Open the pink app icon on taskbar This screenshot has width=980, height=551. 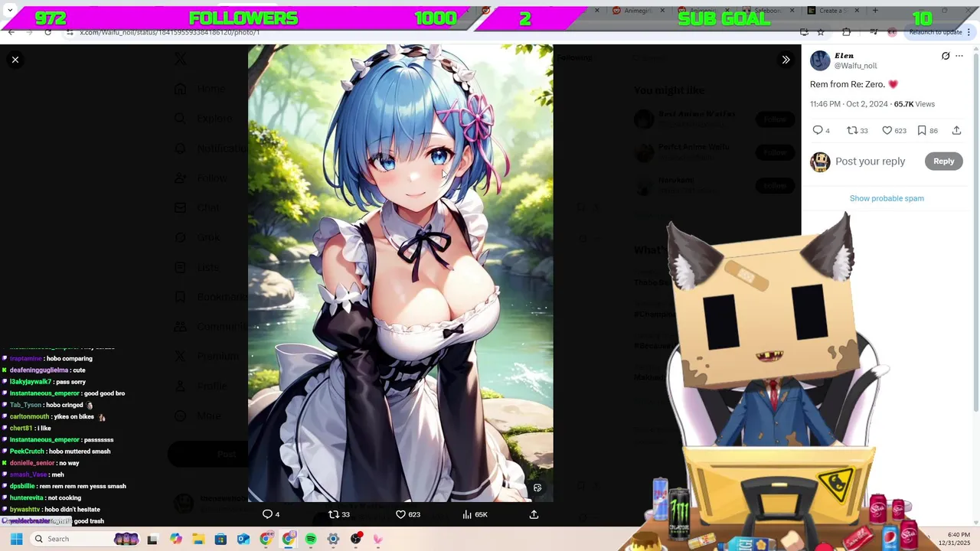coord(378,539)
